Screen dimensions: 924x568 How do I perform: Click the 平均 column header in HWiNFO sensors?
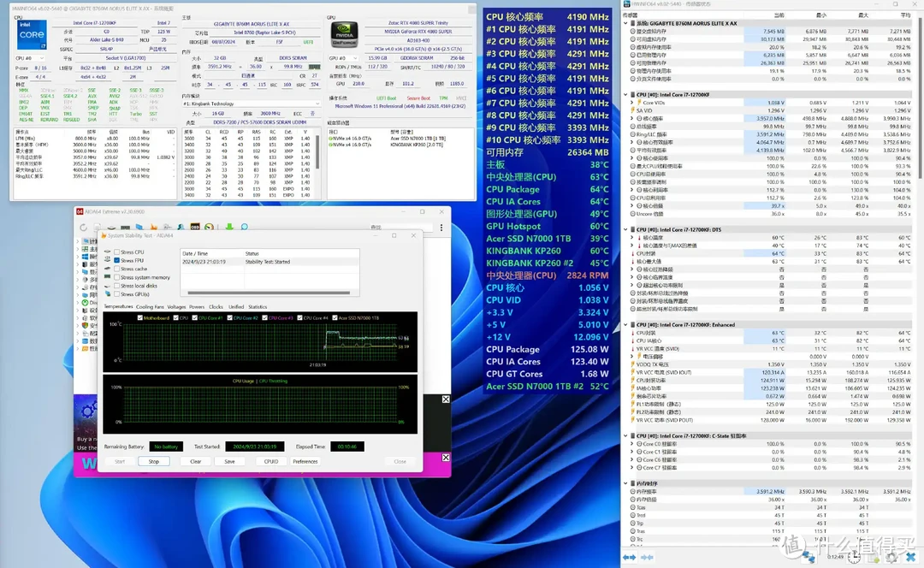point(906,15)
